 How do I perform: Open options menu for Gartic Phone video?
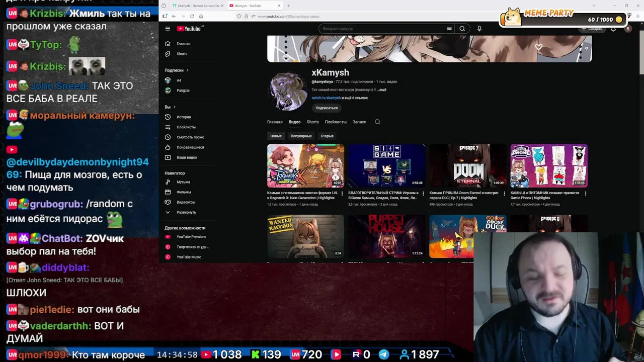[585, 193]
